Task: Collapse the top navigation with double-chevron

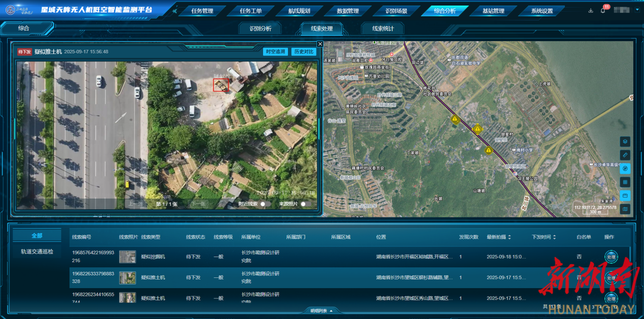Action: point(175,11)
